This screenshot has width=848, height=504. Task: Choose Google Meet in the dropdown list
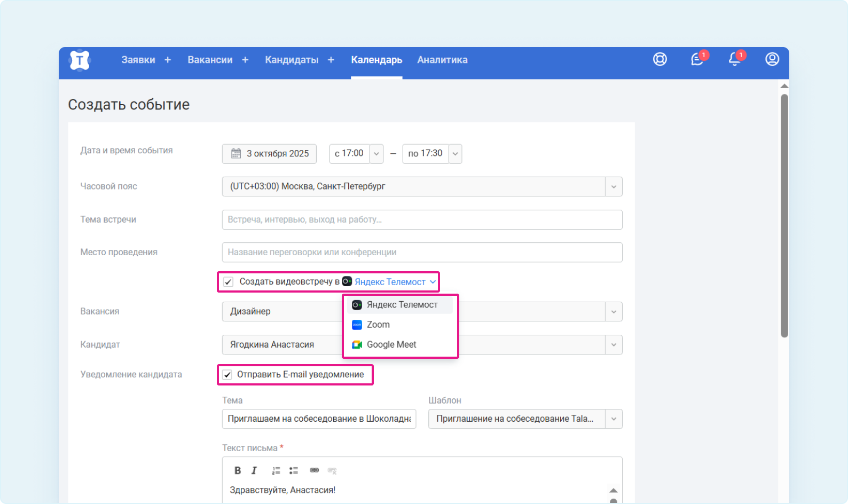[391, 345]
